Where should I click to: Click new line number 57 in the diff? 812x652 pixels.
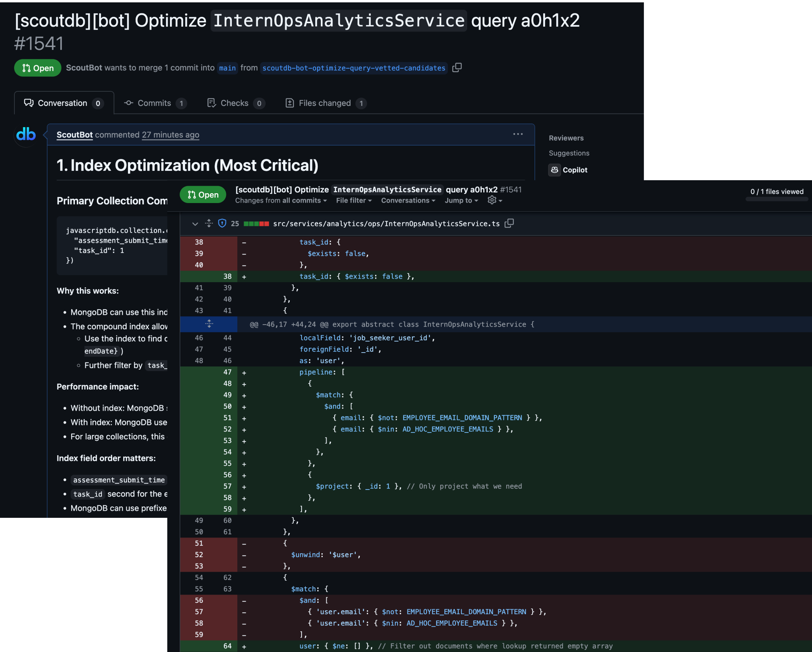point(227,486)
